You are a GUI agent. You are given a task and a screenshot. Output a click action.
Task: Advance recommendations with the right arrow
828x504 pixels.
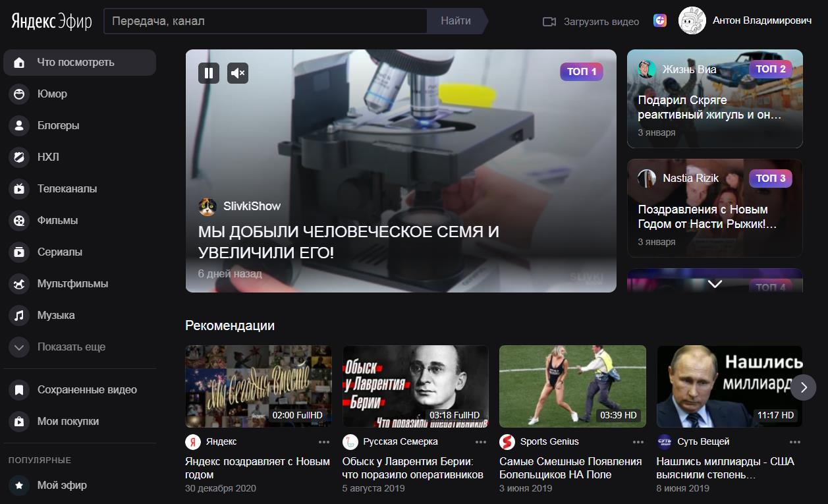(x=804, y=387)
